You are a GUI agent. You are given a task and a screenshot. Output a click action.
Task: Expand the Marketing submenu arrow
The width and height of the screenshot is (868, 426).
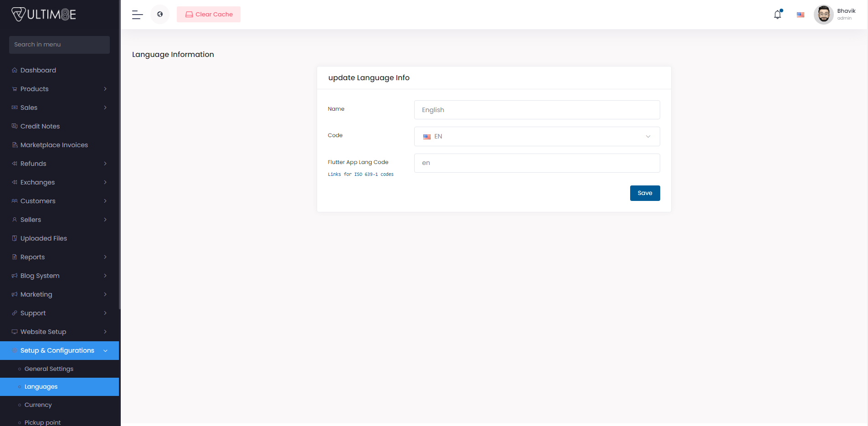tap(105, 294)
